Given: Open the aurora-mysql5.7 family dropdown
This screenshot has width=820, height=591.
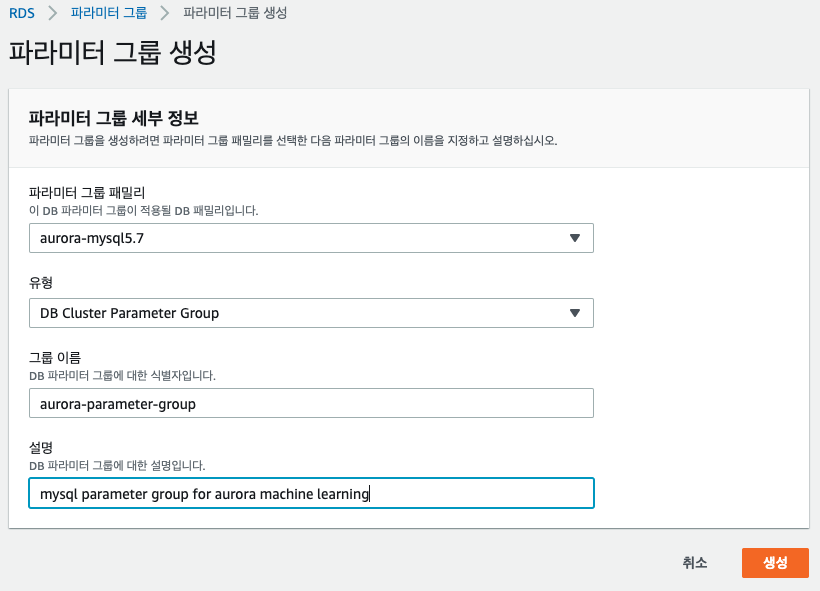Looking at the screenshot, I should pos(300,238).
